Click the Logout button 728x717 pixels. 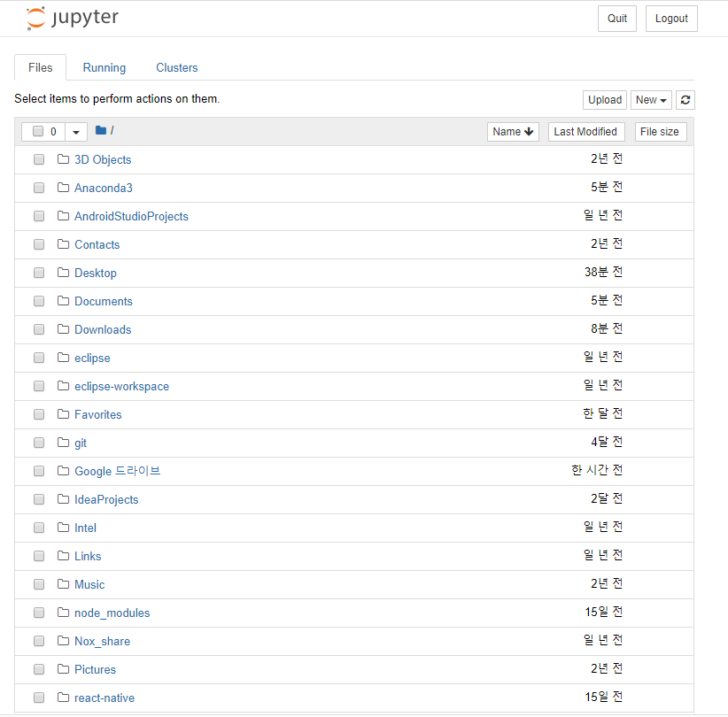pos(671,19)
